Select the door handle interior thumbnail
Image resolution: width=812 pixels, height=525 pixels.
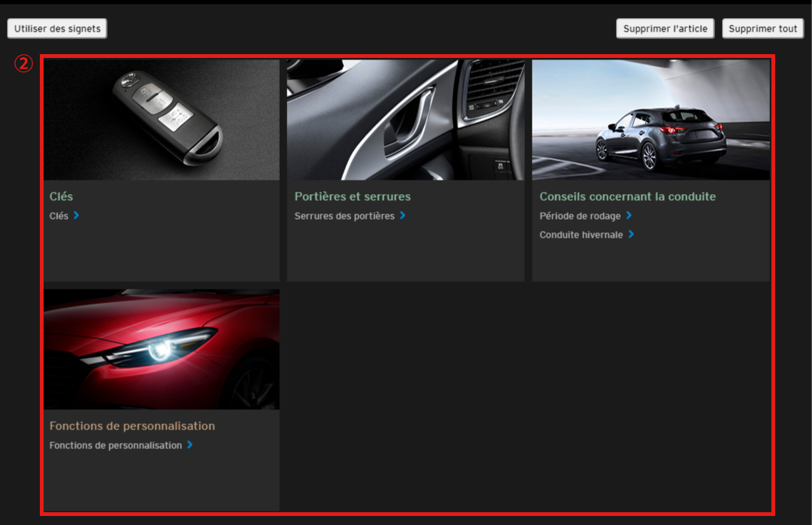(405, 120)
